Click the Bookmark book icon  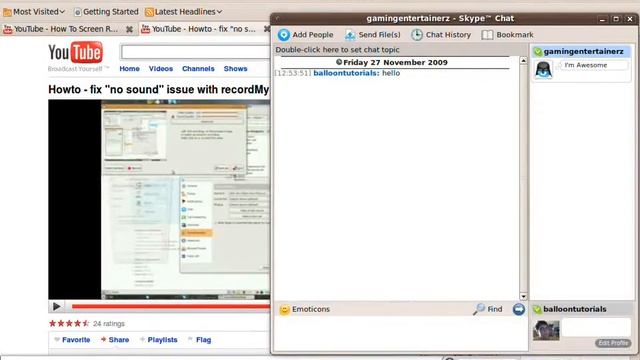pos(487,35)
